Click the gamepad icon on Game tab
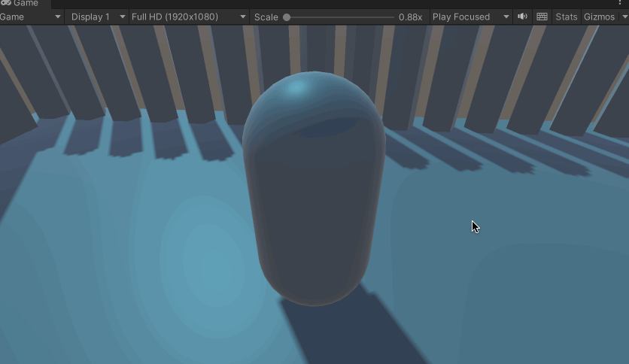Image resolution: width=629 pixels, height=364 pixels. click(6, 4)
